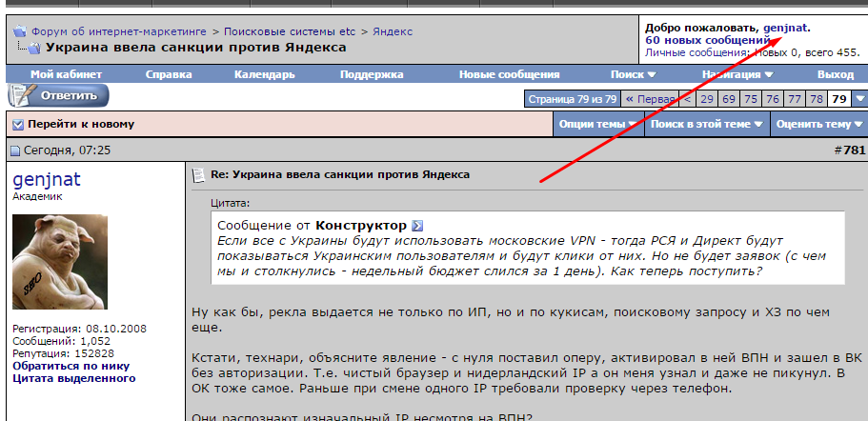
Task: Open quoted post via the arrow icon after Конструктор
Action: (x=416, y=226)
